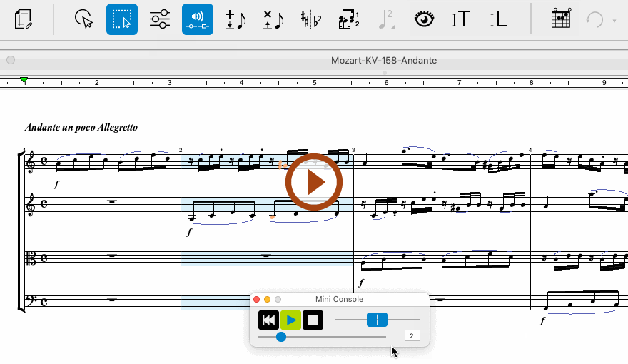Close the Mini Console window

pos(257,300)
